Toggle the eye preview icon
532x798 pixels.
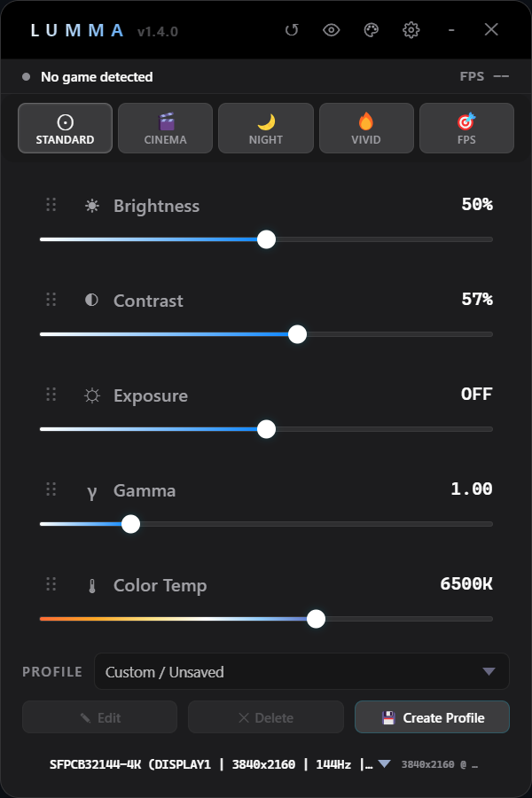[332, 30]
